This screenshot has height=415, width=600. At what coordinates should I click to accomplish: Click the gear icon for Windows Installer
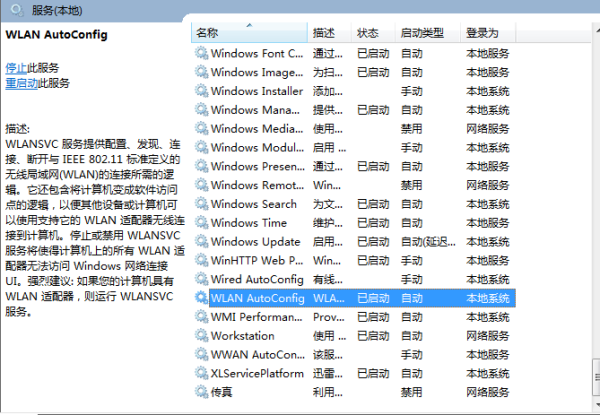pos(201,91)
